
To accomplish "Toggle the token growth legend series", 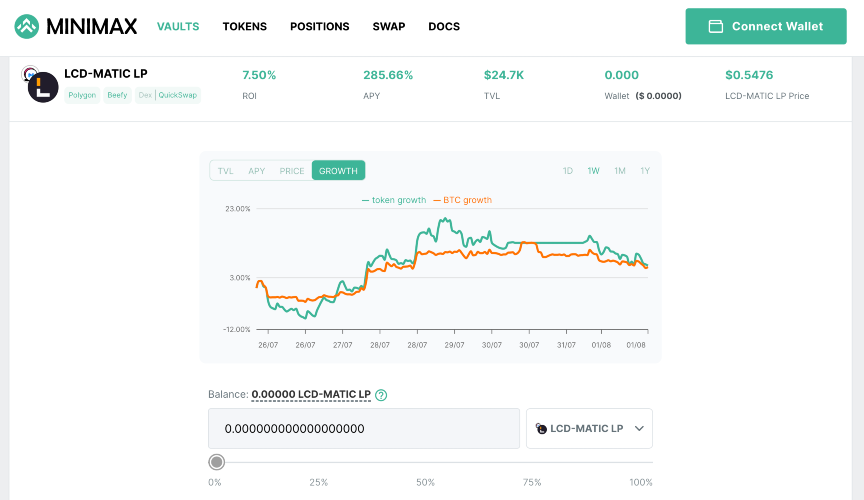I will [x=394, y=200].
